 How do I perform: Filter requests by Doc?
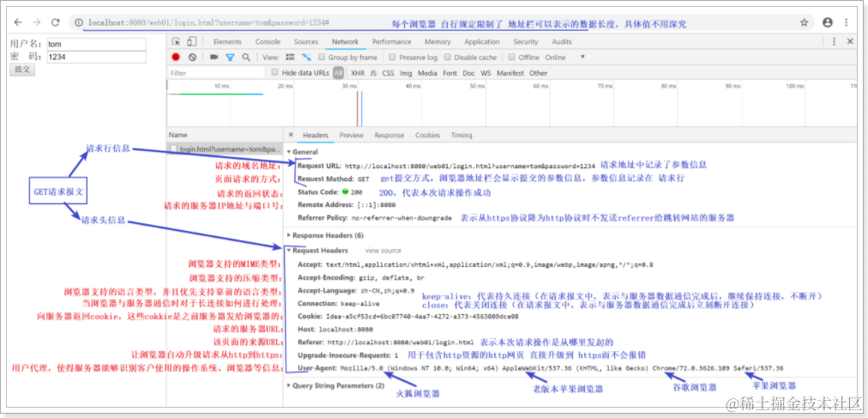tap(469, 73)
